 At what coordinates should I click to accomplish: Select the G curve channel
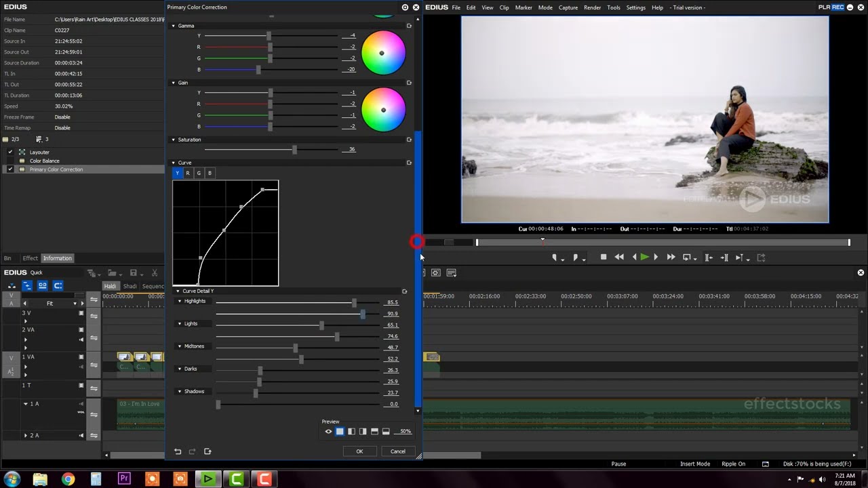coord(199,174)
